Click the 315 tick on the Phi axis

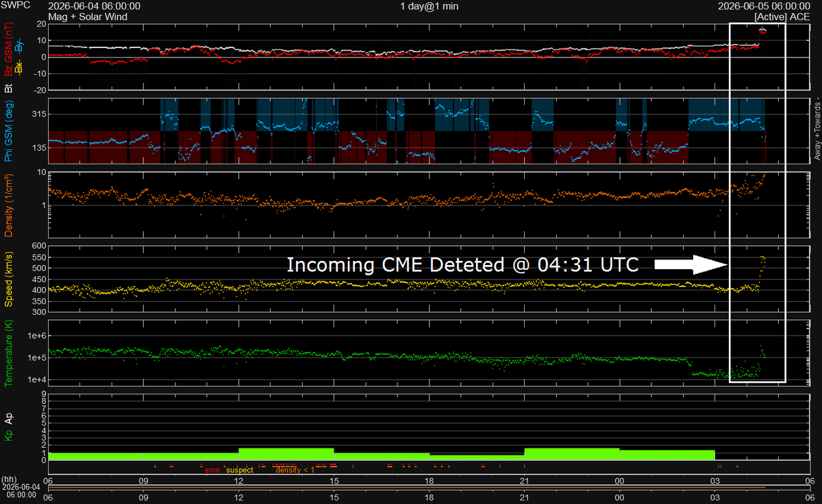pyautogui.click(x=38, y=114)
